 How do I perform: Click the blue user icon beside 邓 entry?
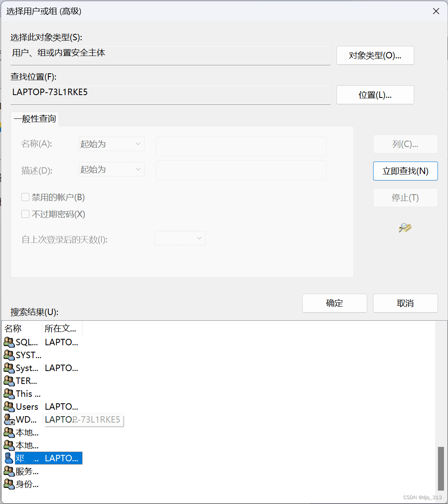coord(9,458)
